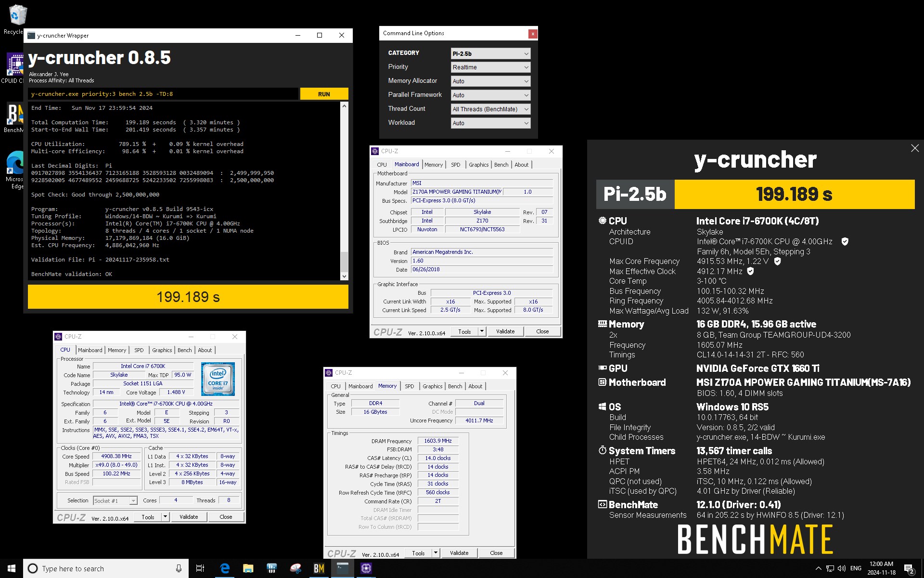
Task: Open the Socket #1 selection dropdown
Action: point(115,501)
